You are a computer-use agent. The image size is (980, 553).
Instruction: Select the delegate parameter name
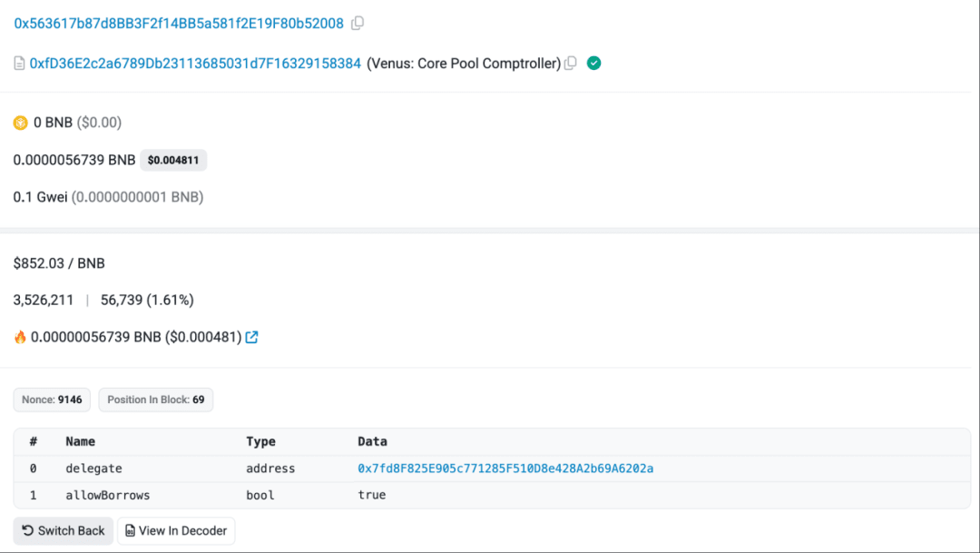pos(93,469)
